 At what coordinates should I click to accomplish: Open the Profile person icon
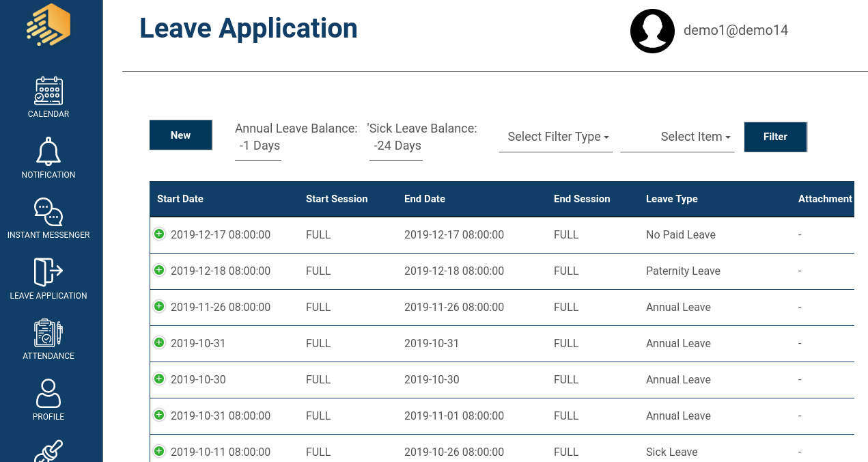tap(48, 394)
